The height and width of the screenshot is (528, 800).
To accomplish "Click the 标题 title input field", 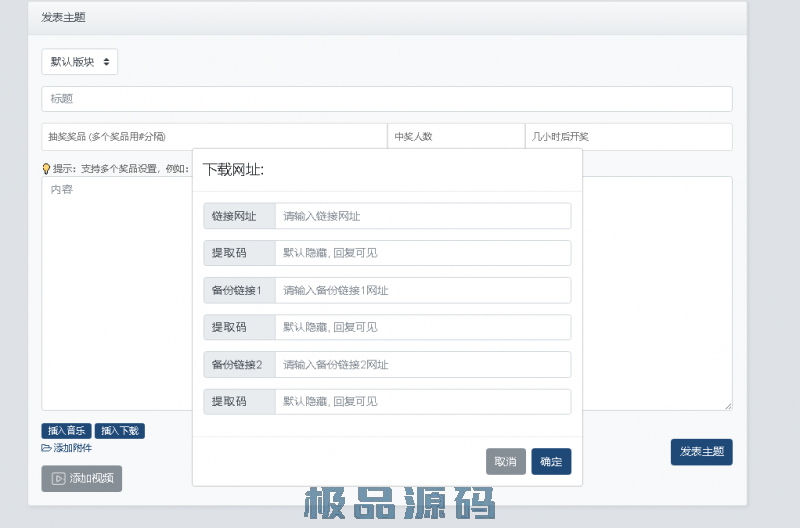I will (x=386, y=99).
